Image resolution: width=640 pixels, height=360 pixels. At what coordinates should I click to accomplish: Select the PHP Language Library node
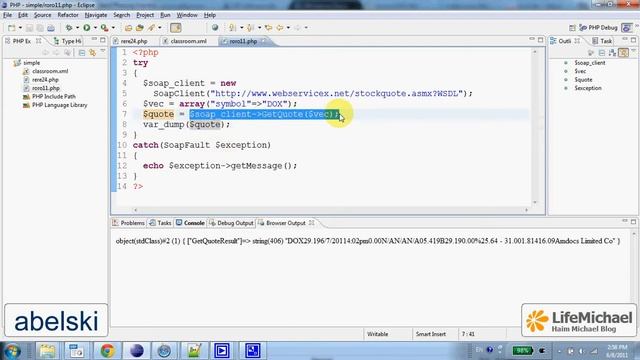pos(60,105)
